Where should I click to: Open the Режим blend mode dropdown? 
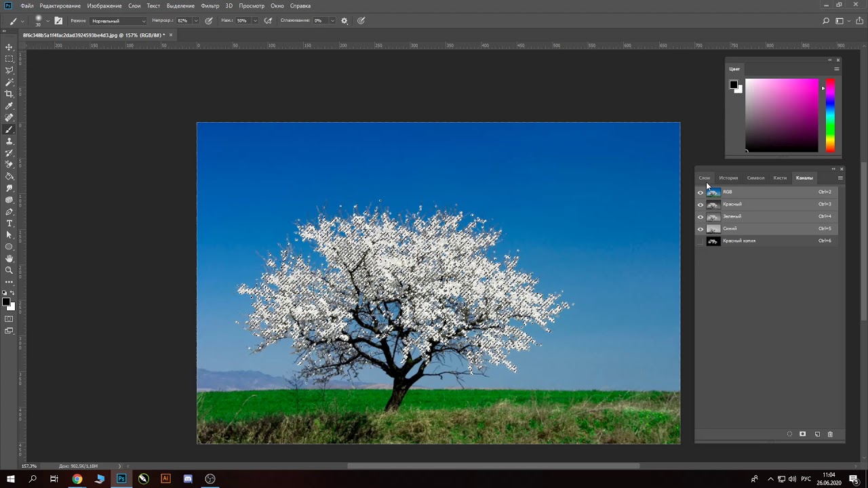pyautogui.click(x=119, y=20)
